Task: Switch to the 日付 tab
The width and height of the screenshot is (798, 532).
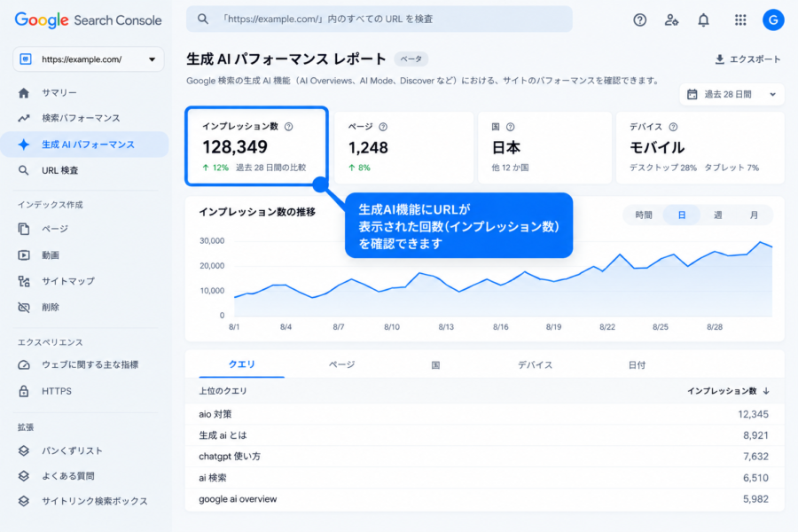Action: 637,365
